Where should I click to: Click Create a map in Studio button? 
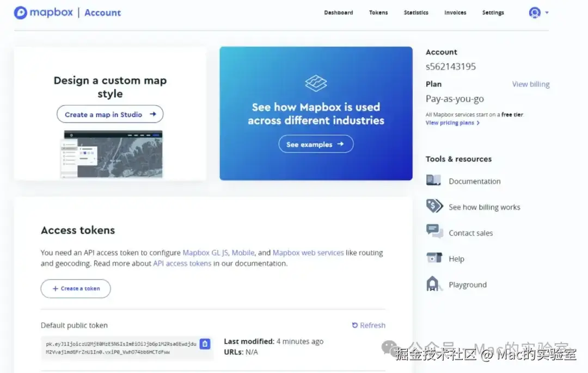point(110,114)
